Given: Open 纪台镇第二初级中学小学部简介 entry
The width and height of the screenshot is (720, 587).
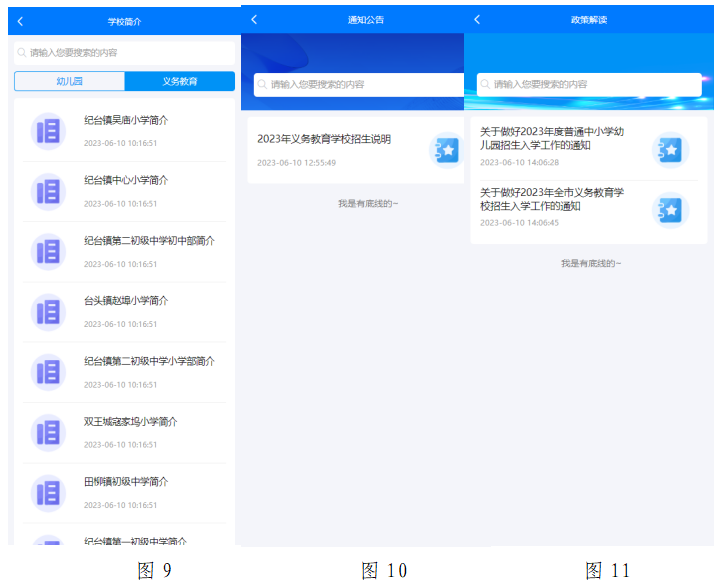Looking at the screenshot, I should tap(149, 361).
